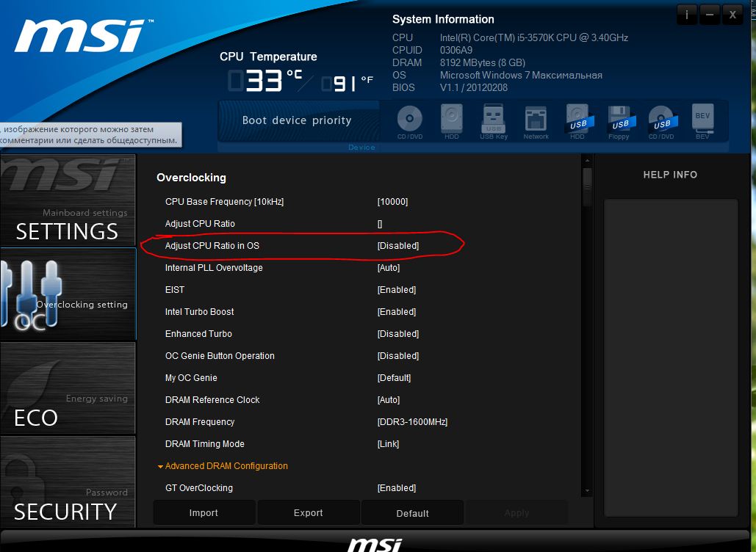Toggle OC Genie Button Operation [Disabled] value
The height and width of the screenshot is (552, 756).
pos(398,356)
